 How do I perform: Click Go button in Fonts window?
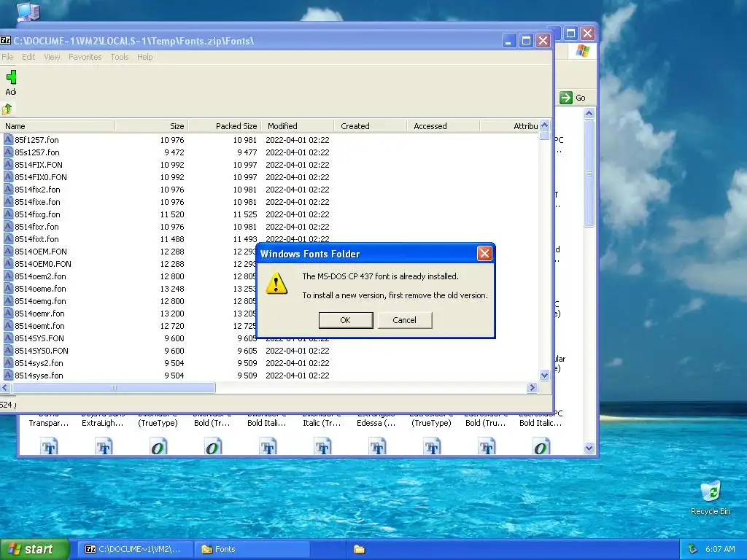(573, 98)
